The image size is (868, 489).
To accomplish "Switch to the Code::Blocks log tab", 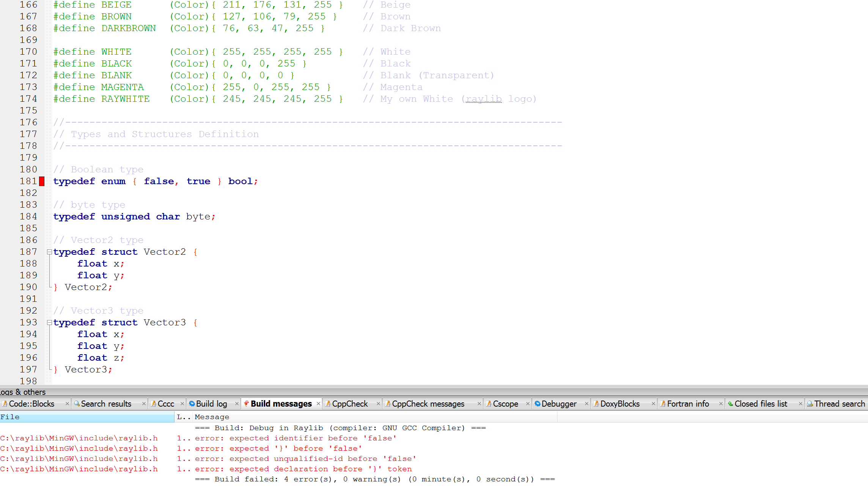I will tap(32, 404).
